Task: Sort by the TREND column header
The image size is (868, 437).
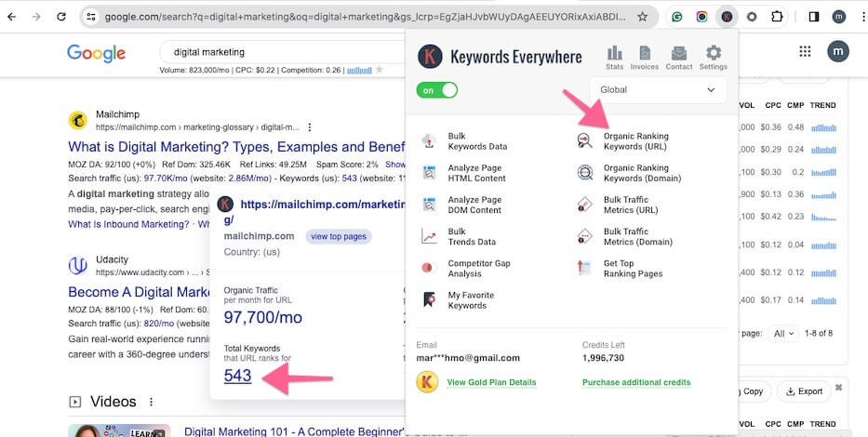Action: [822, 105]
